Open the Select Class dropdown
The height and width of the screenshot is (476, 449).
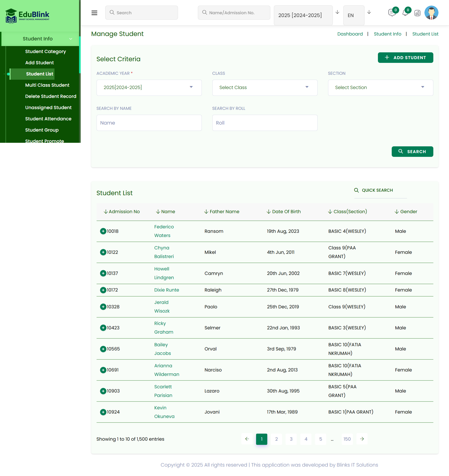[264, 87]
